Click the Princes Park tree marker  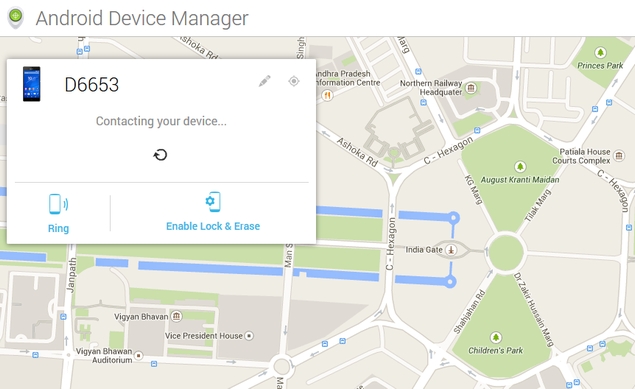click(600, 52)
